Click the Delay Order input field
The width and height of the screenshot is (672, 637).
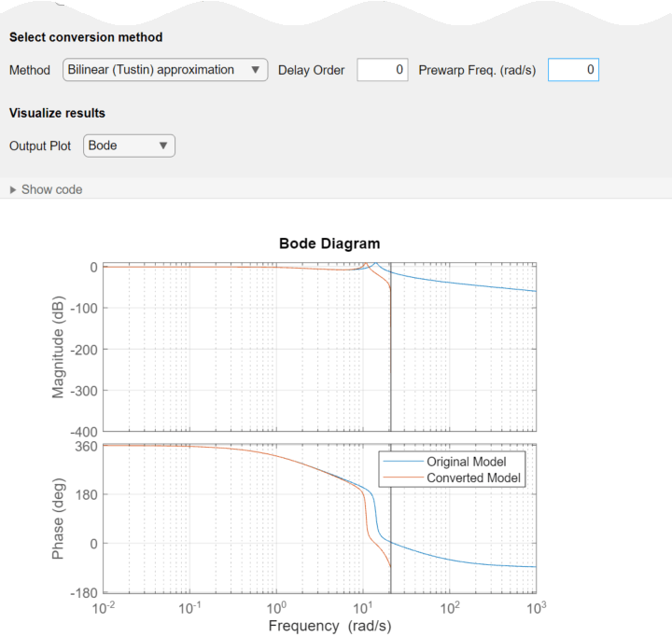coord(382,70)
